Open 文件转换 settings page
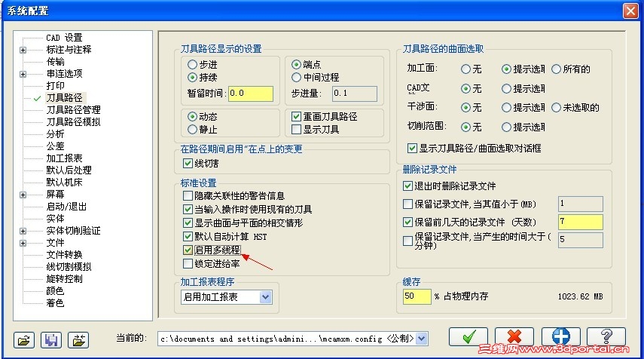 tap(64, 255)
